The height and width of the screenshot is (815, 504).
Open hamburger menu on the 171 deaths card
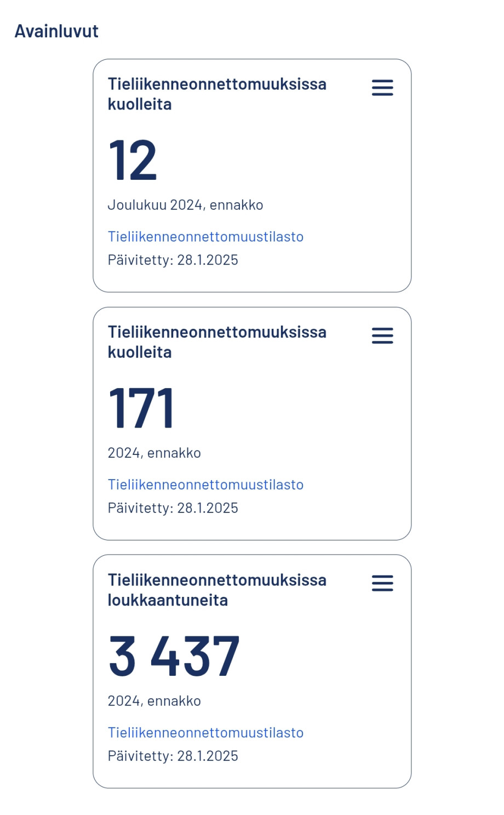click(x=382, y=335)
